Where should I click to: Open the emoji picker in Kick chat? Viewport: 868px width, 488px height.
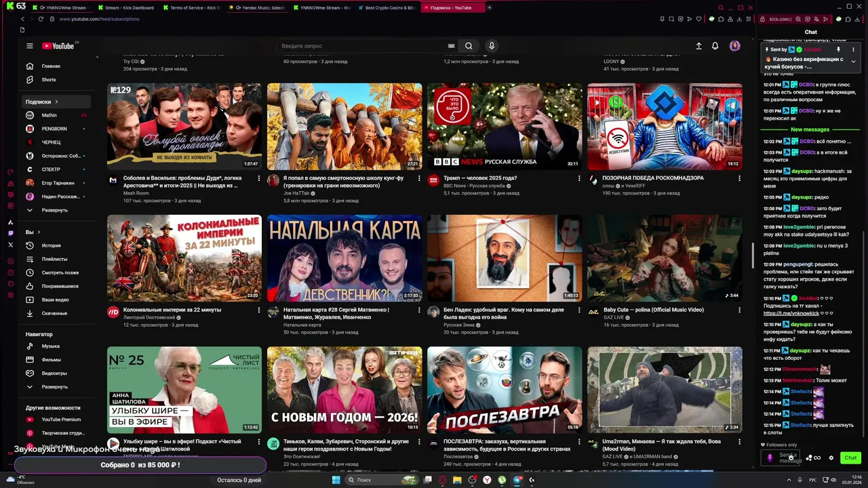791,457
